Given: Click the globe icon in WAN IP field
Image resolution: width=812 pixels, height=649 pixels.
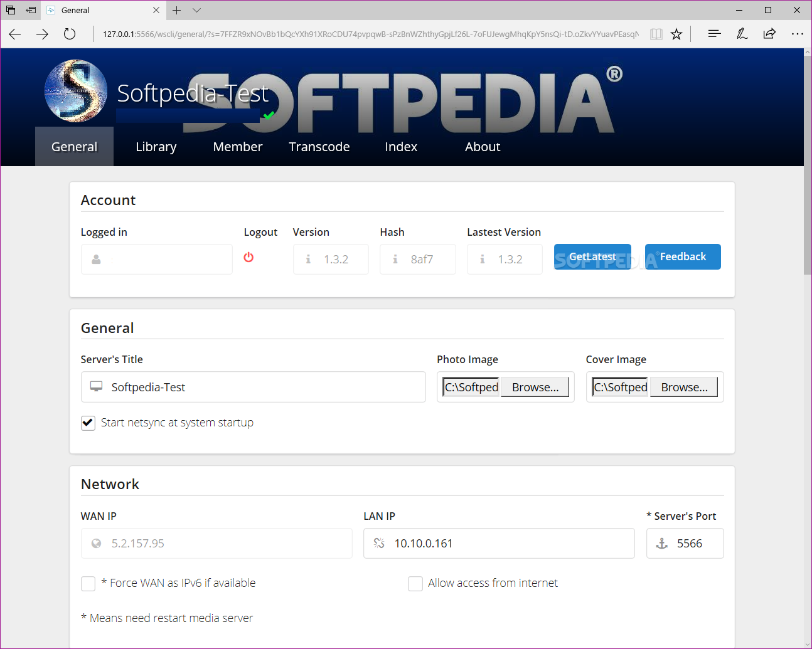Looking at the screenshot, I should click(x=96, y=543).
